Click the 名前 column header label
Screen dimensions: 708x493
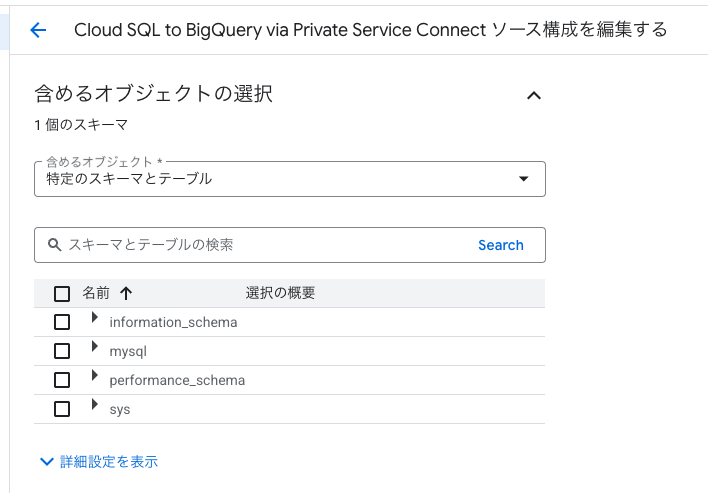click(96, 293)
